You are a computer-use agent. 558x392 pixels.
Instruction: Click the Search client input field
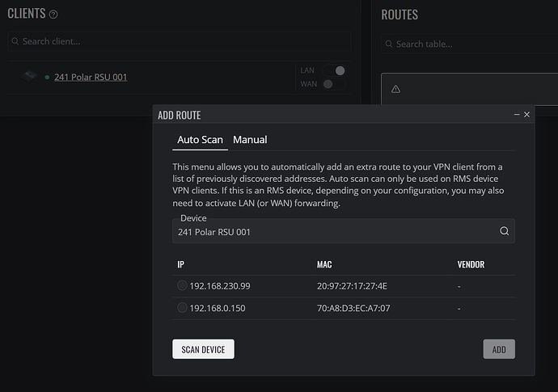(180, 41)
